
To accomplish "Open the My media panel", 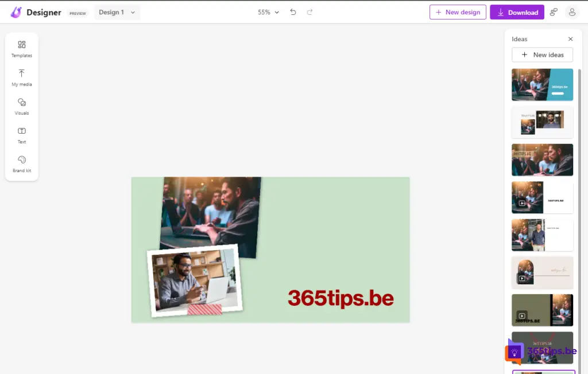I will (x=22, y=78).
